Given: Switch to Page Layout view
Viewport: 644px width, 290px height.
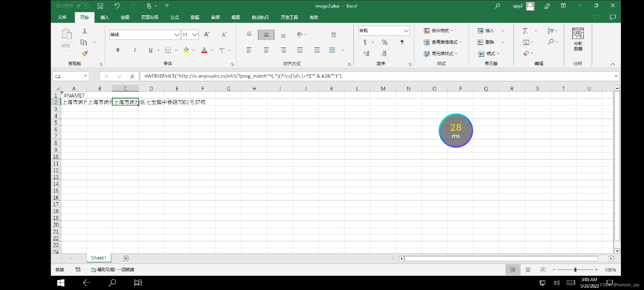Looking at the screenshot, I should 528,270.
